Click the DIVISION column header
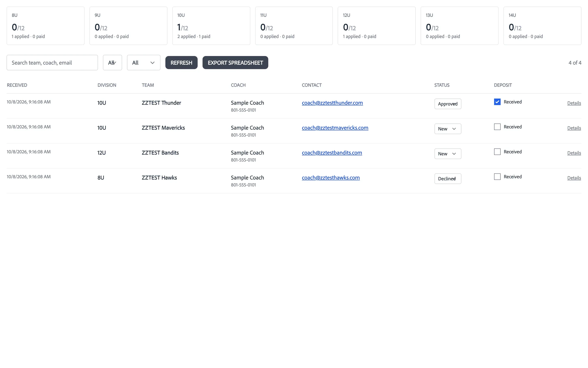This screenshot has height=368, width=588. pyautogui.click(x=107, y=85)
